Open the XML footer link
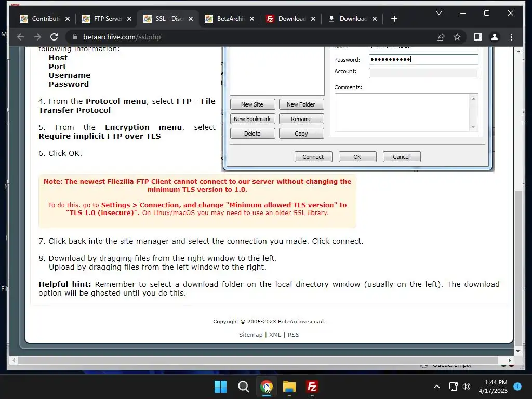The image size is (532, 399). 275,335
